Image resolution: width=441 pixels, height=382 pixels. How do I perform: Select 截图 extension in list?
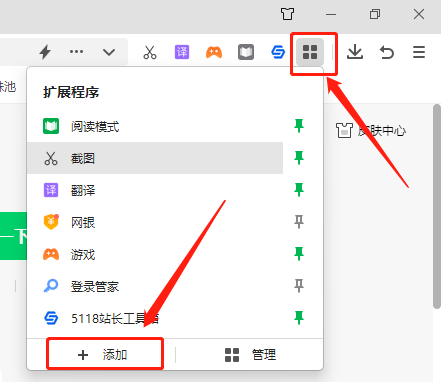tap(155, 158)
